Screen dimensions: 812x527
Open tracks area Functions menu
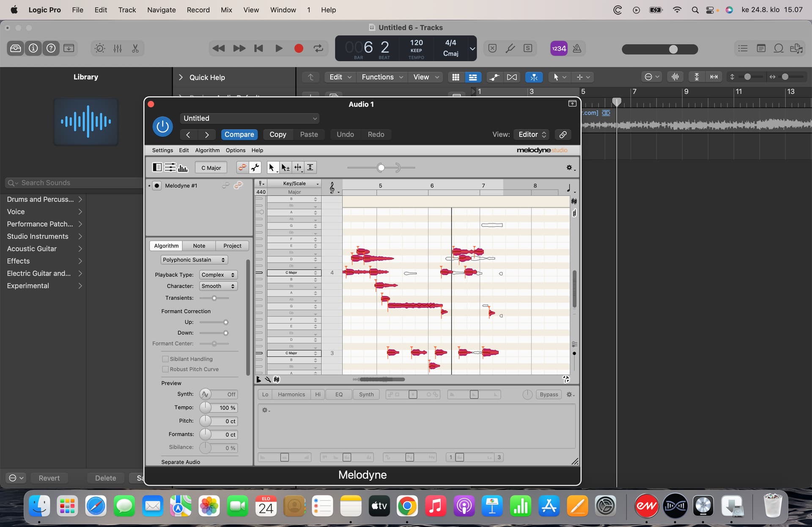(x=382, y=77)
